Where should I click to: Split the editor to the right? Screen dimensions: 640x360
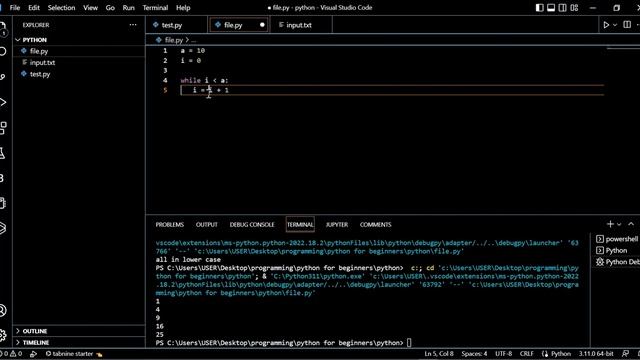tap(627, 25)
